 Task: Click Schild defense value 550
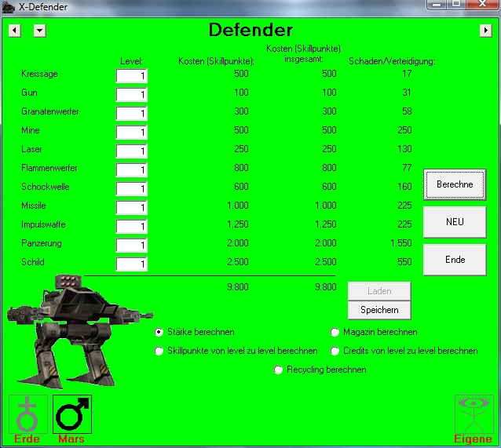(404, 262)
